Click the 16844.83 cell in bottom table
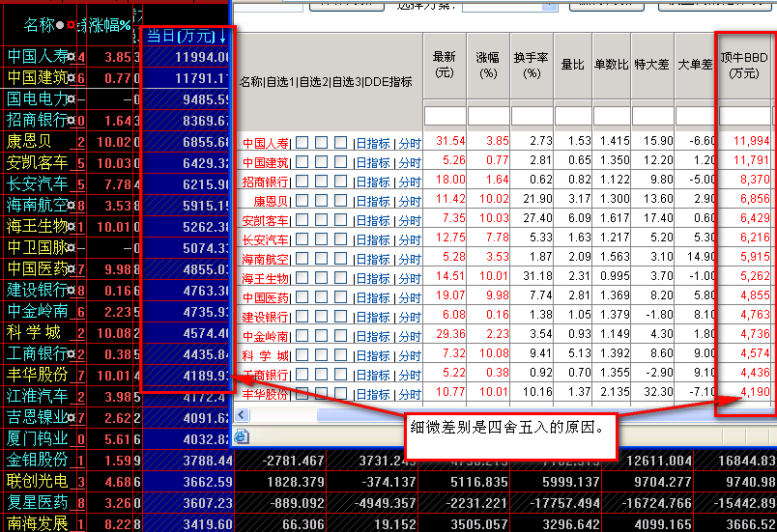 pos(747,462)
